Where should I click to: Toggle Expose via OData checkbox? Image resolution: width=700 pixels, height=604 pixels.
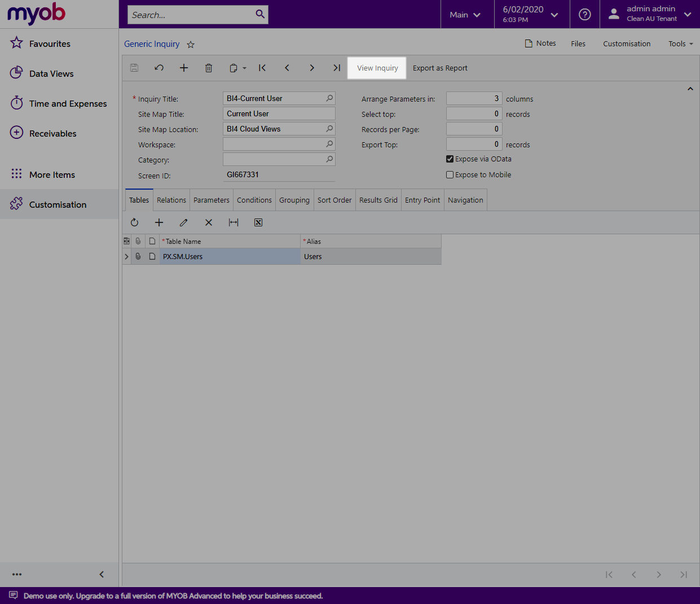450,159
